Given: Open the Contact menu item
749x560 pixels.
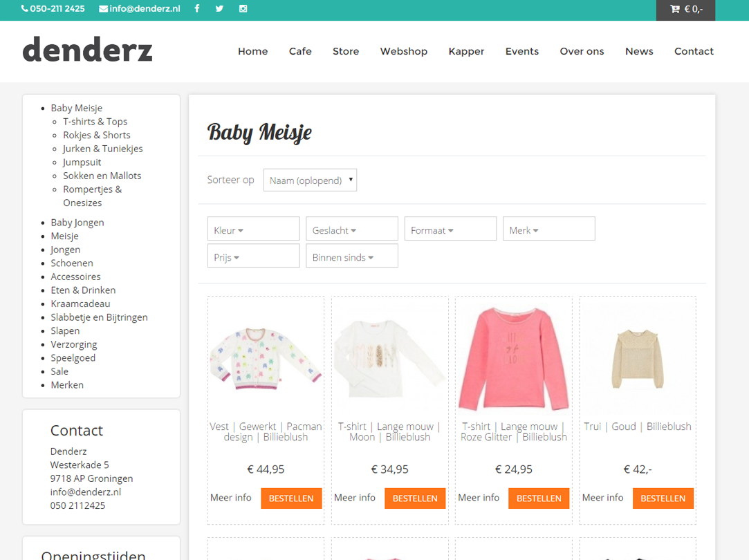Looking at the screenshot, I should click(x=694, y=51).
